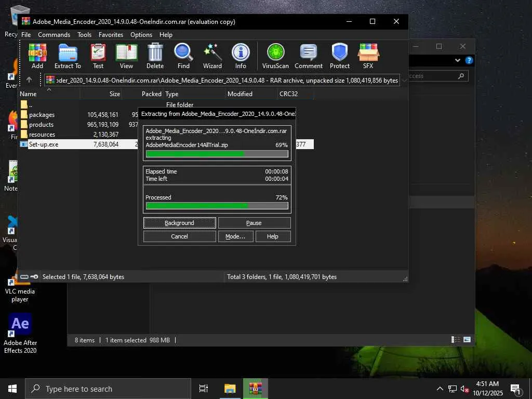The image size is (532, 399).
Task: Click the taskbar clock showing 4:51 AM
Action: [x=487, y=389]
